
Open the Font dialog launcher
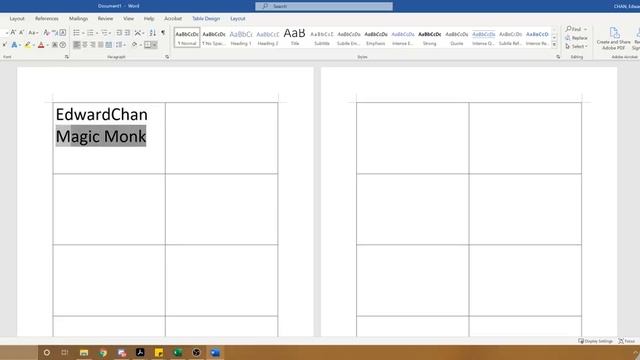67,57
